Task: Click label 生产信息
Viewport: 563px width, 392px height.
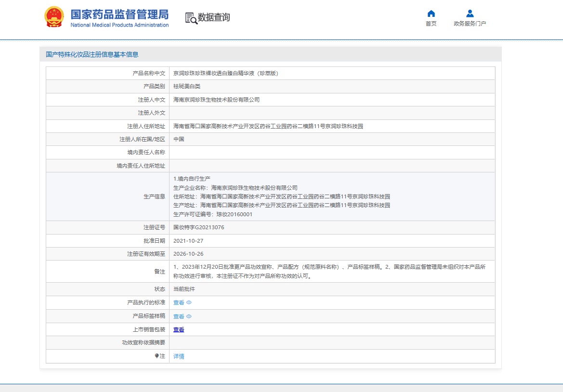Action: pos(155,196)
